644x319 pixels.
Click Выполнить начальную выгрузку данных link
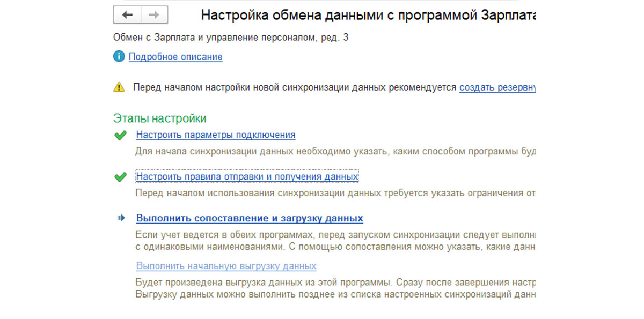tap(226, 266)
